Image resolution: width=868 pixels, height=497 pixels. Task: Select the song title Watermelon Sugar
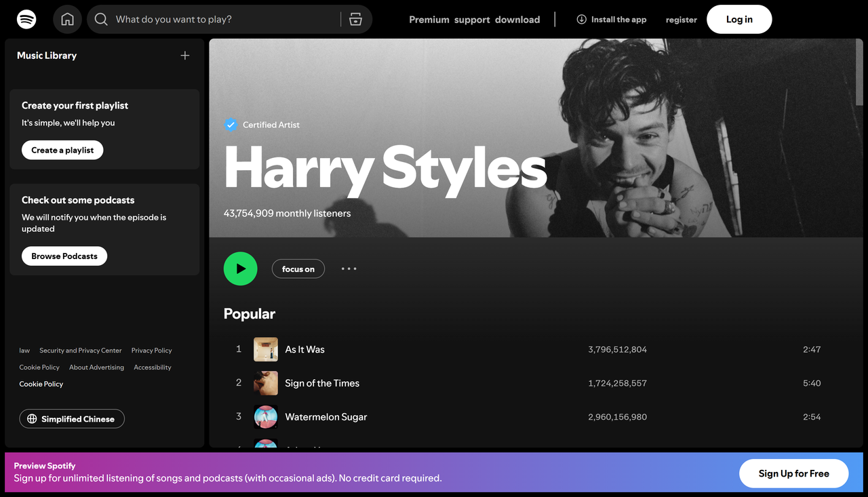[x=326, y=417]
